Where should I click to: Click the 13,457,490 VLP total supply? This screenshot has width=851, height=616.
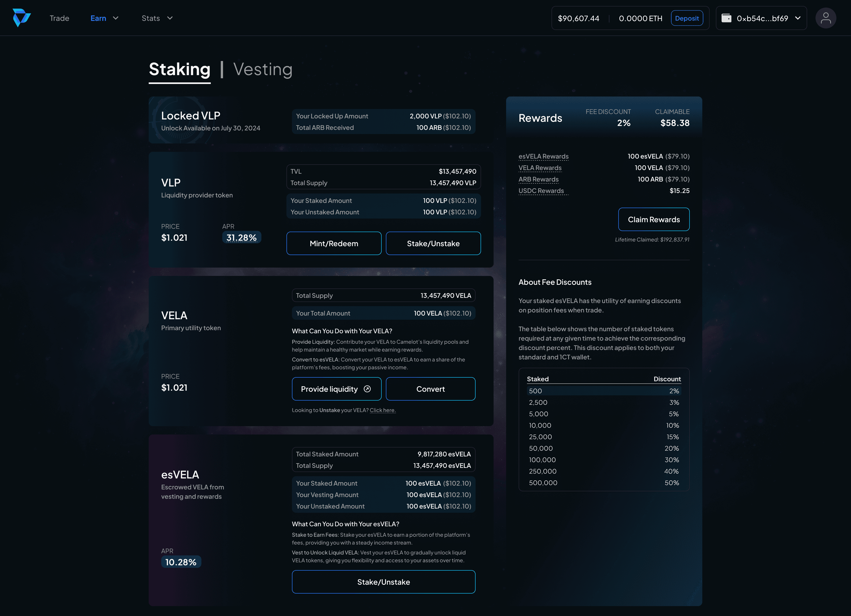click(453, 183)
